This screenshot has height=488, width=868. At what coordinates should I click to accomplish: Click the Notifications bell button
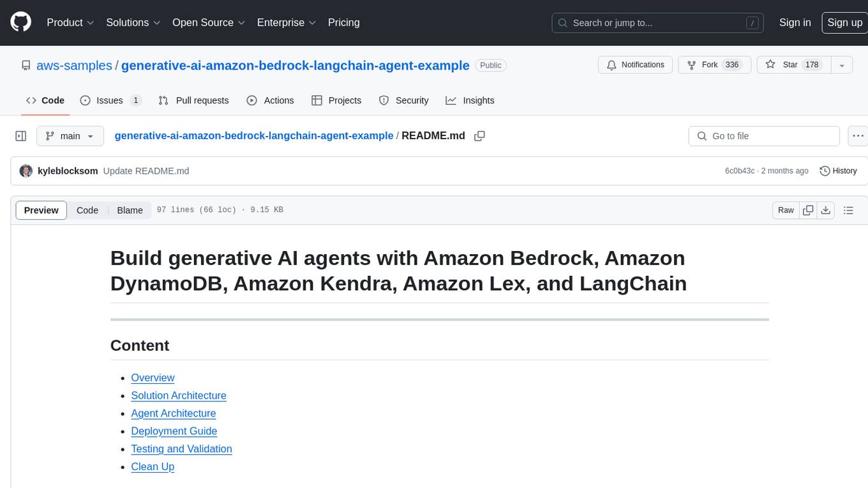click(635, 65)
